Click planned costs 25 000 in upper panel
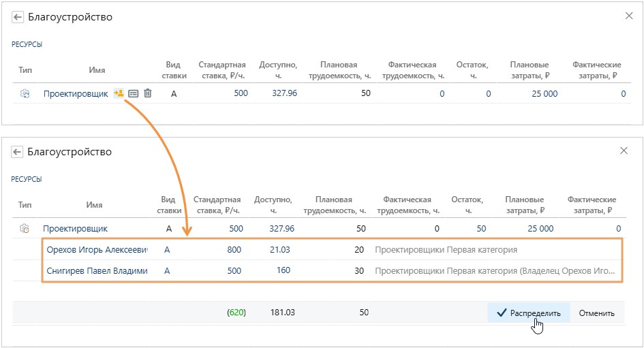The image size is (644, 348). [543, 94]
